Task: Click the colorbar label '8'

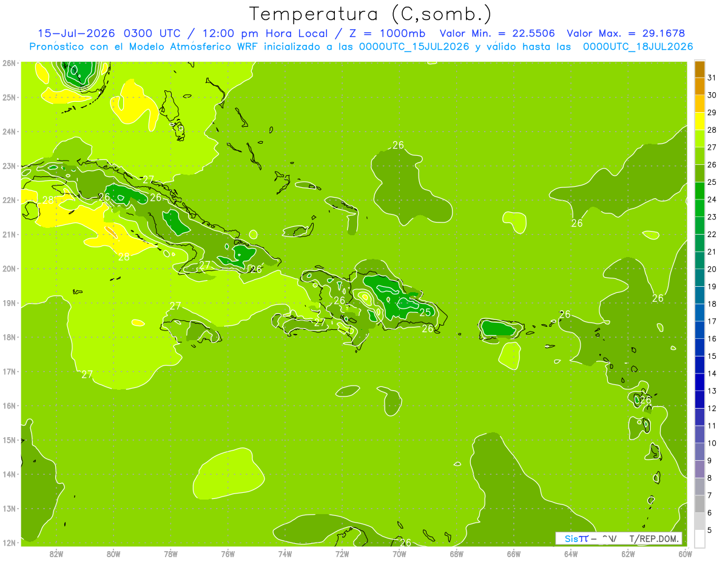Action: (710, 478)
